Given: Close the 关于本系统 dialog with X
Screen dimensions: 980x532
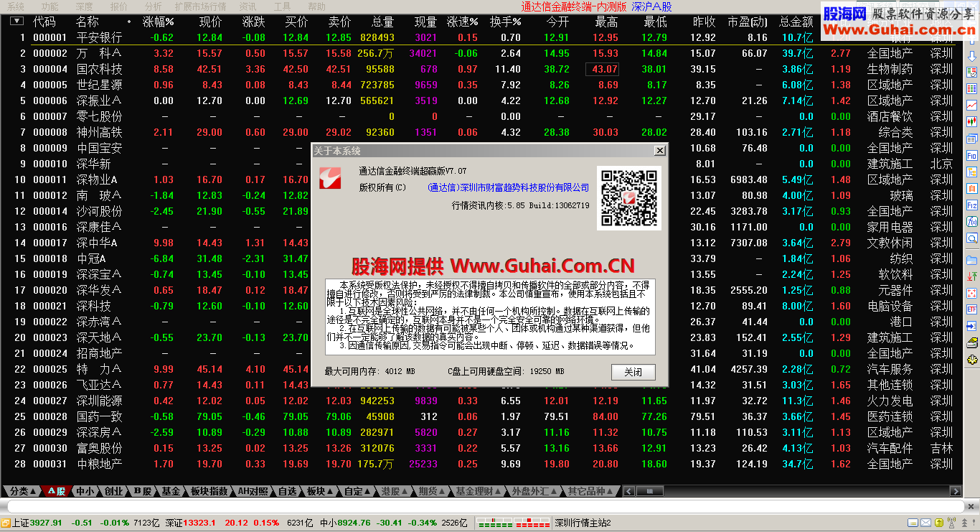Looking at the screenshot, I should click(660, 151).
